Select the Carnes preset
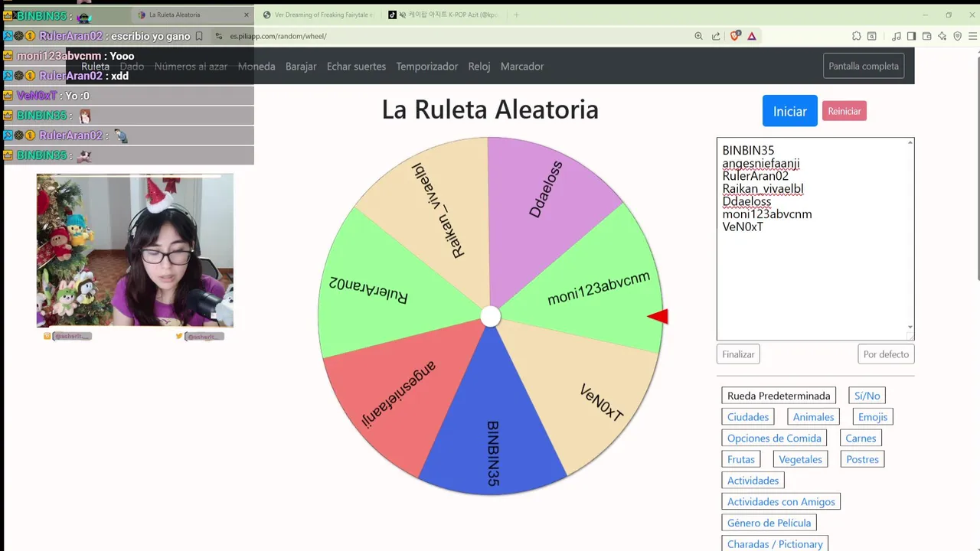The height and width of the screenshot is (551, 980). pyautogui.click(x=861, y=439)
